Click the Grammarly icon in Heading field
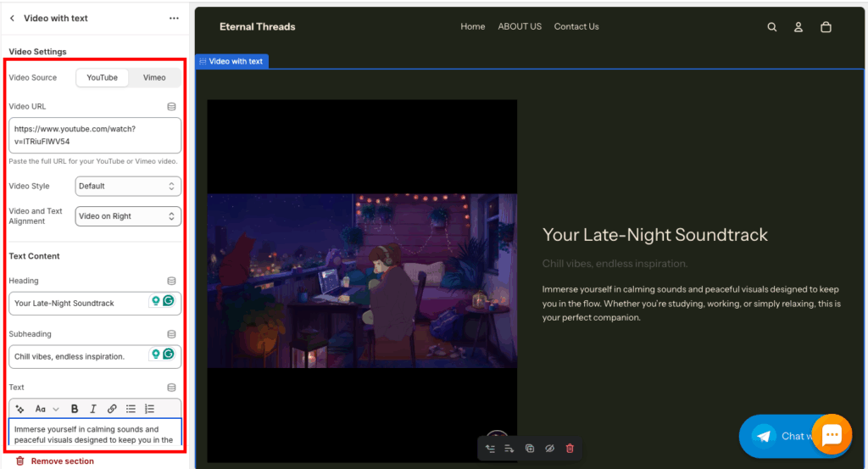The image size is (868, 469). point(169,301)
